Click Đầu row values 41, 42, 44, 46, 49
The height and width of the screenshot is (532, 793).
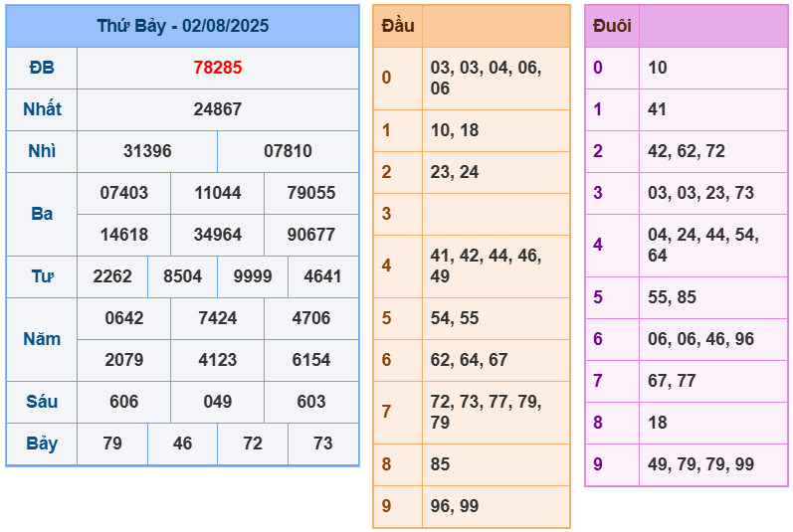tap(486, 266)
